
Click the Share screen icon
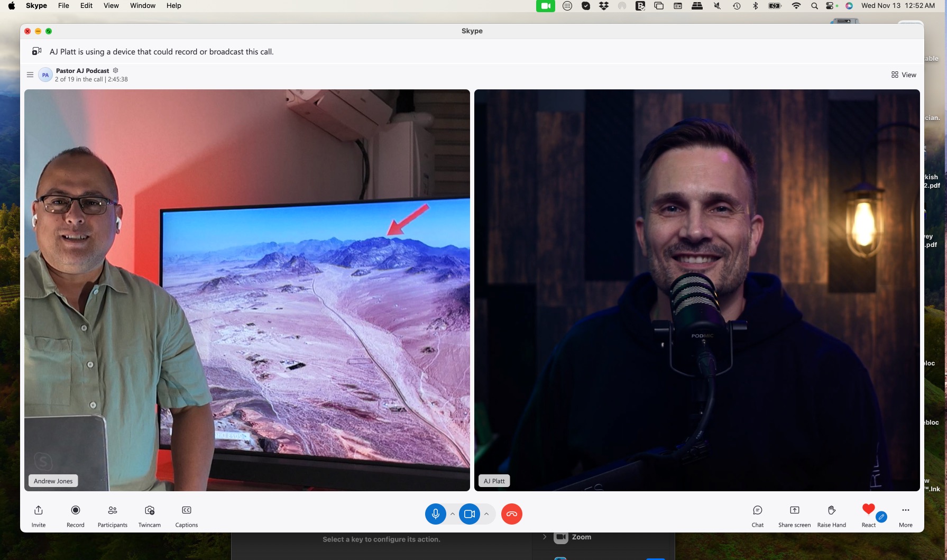pyautogui.click(x=794, y=510)
